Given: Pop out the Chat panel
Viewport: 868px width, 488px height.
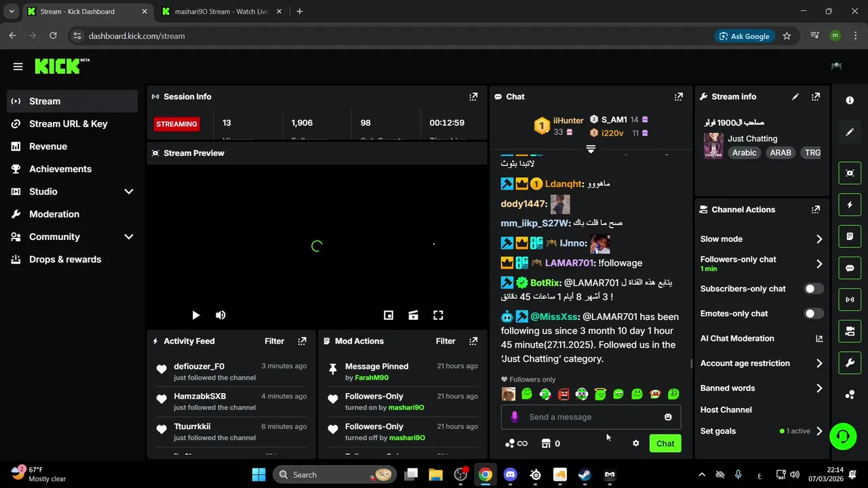Looking at the screenshot, I should click(x=679, y=97).
